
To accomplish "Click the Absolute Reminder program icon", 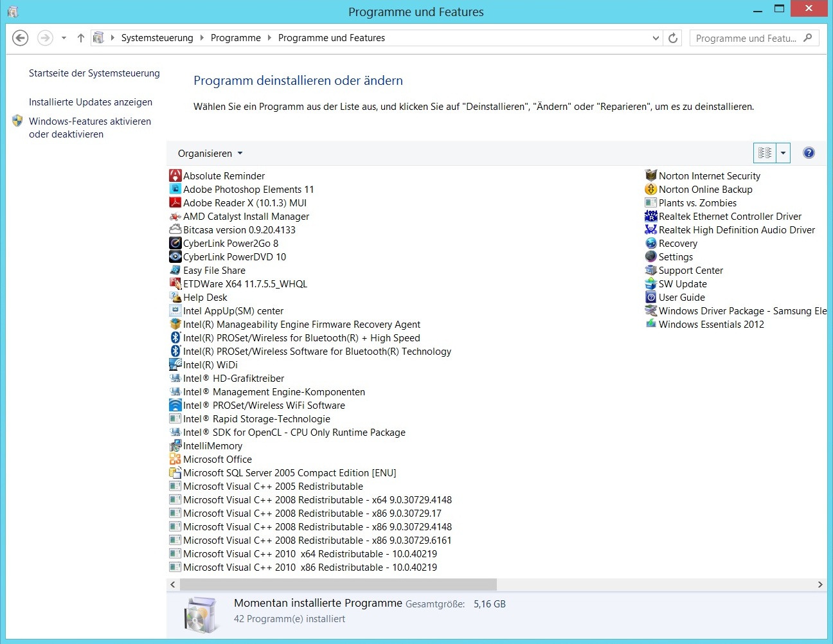I will (x=175, y=175).
